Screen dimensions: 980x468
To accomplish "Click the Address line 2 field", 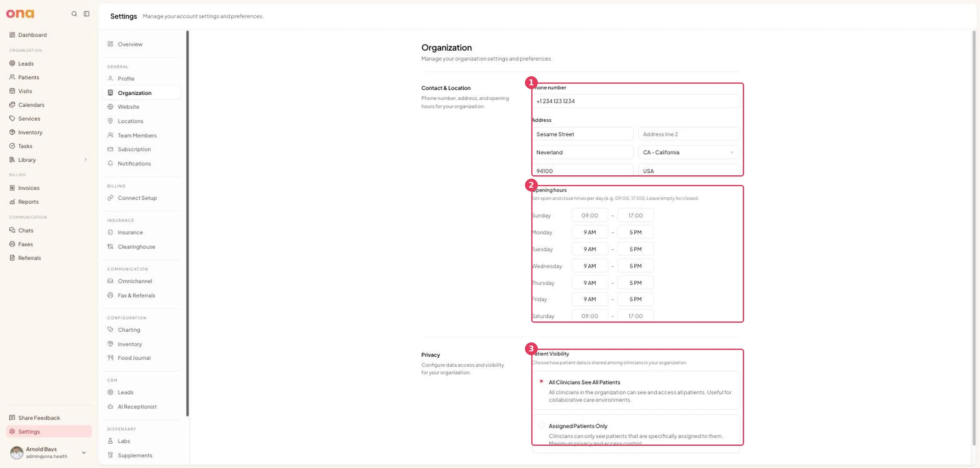I will point(688,134).
